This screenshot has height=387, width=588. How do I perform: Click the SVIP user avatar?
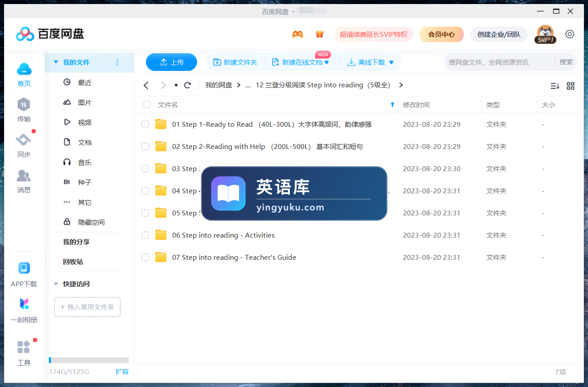pyautogui.click(x=545, y=34)
